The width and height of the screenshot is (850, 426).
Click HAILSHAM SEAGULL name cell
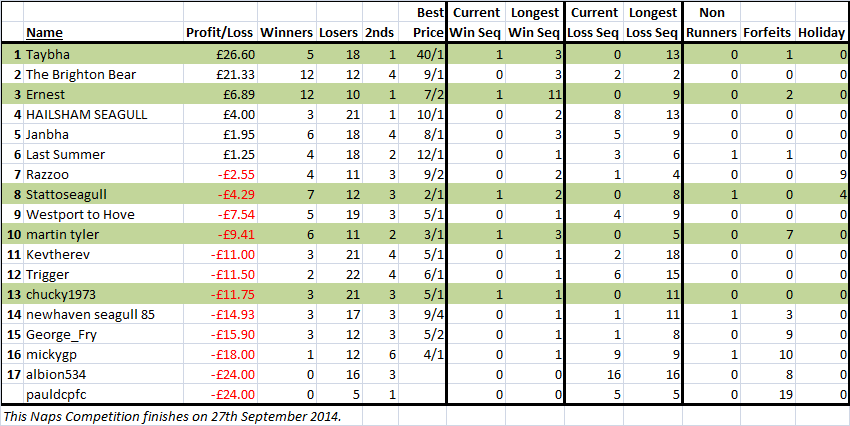104,114
